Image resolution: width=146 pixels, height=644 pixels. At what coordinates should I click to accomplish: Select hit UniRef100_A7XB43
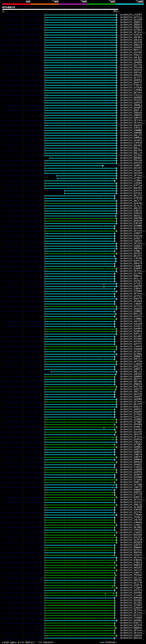pos(131,30)
